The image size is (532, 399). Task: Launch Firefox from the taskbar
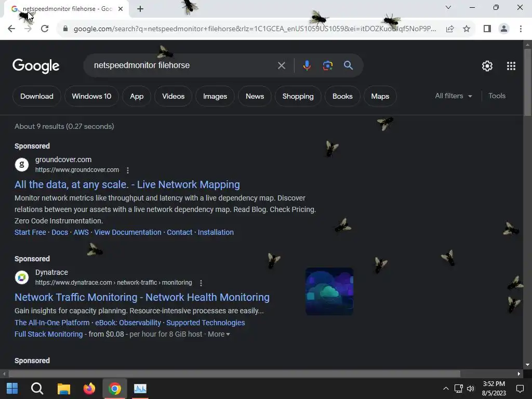[89, 389]
